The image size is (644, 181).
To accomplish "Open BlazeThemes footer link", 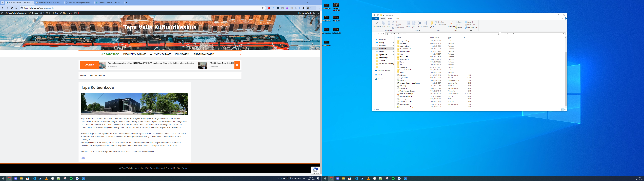I will click(x=183, y=168).
